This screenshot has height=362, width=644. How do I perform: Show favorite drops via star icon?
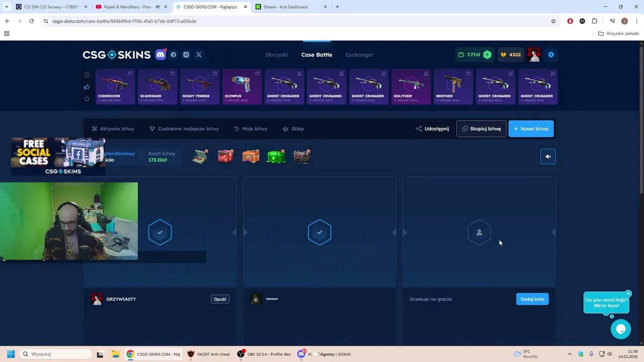pyautogui.click(x=87, y=99)
